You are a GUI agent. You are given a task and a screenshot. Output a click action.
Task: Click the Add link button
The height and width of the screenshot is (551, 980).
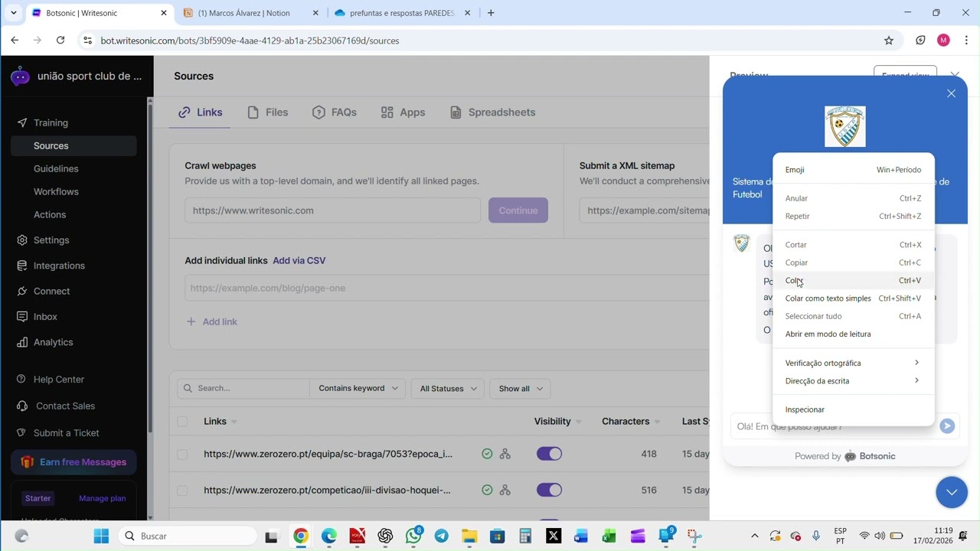[x=212, y=321]
